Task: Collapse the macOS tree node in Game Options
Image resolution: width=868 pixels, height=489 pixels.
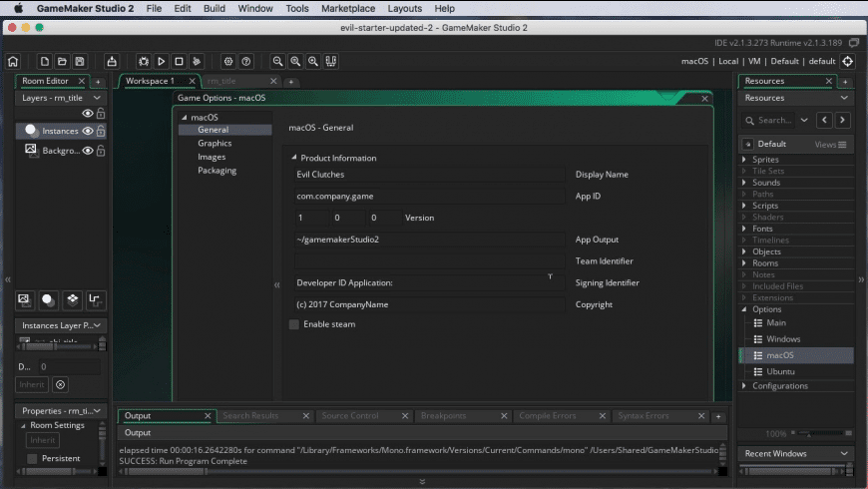Action: tap(185, 118)
